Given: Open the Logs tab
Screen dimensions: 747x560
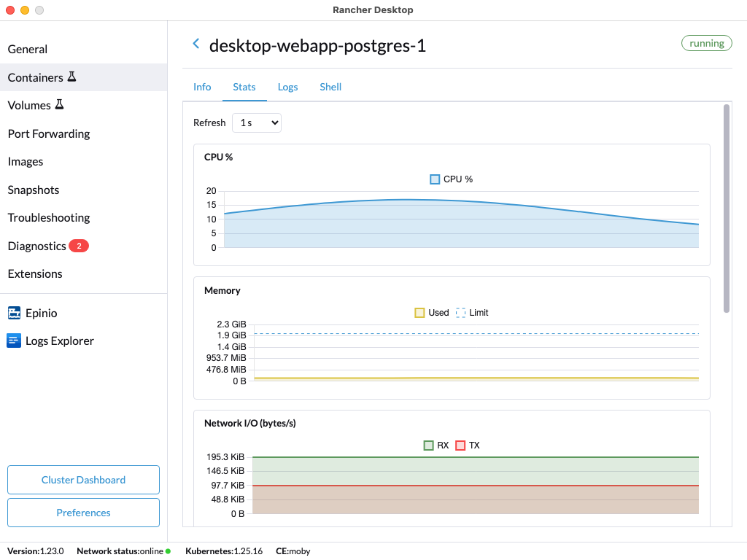Looking at the screenshot, I should tap(287, 87).
